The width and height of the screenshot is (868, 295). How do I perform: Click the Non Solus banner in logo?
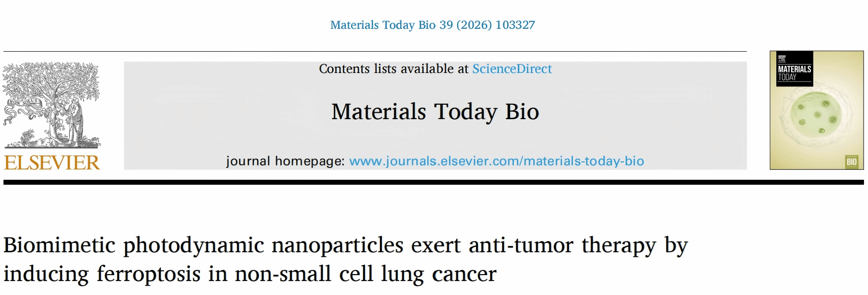click(23, 103)
